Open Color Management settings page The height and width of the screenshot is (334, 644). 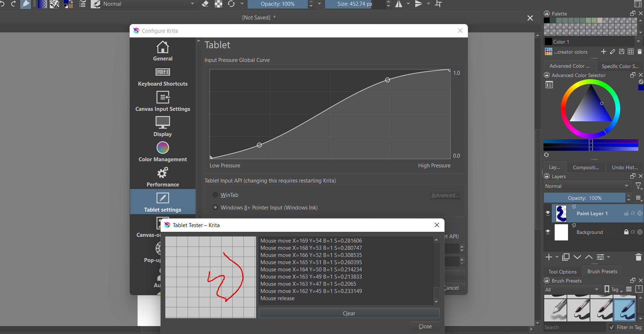[163, 152]
